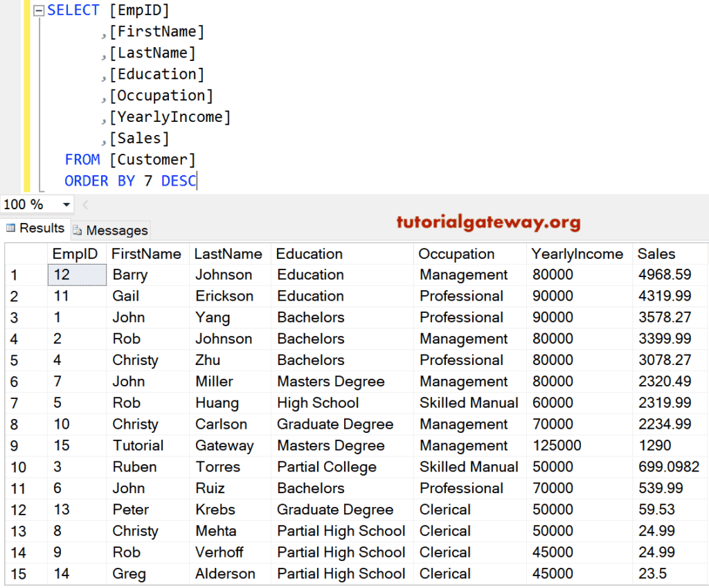Click the back chevron next to zoom control
709x588 pixels.
[x=84, y=204]
